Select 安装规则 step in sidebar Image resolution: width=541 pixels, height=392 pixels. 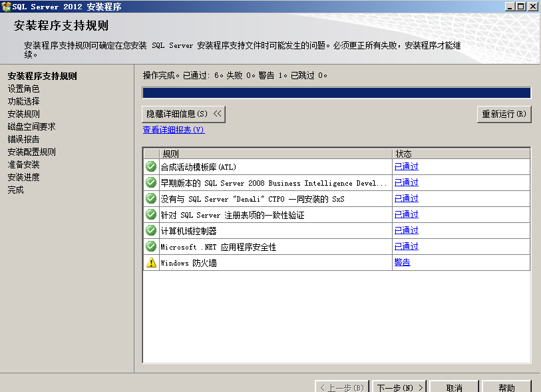23,114
